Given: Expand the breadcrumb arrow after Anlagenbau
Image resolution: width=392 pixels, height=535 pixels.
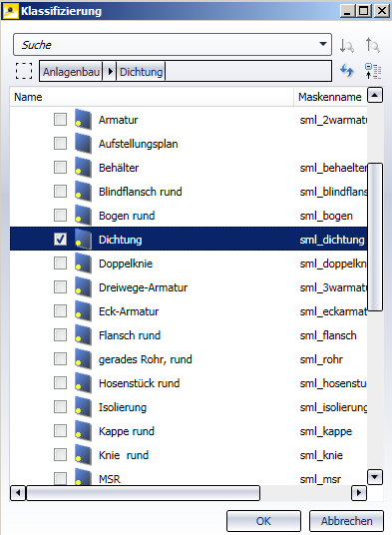Looking at the screenshot, I should click(110, 71).
